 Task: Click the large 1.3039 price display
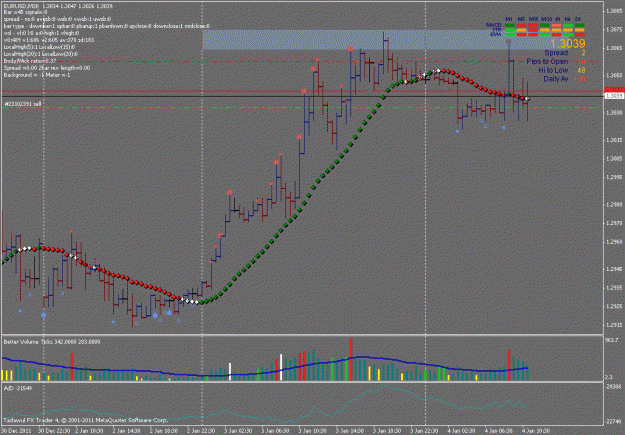point(568,43)
